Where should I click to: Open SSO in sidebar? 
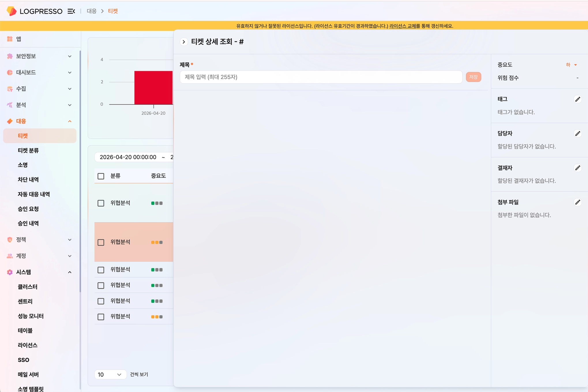[23, 360]
